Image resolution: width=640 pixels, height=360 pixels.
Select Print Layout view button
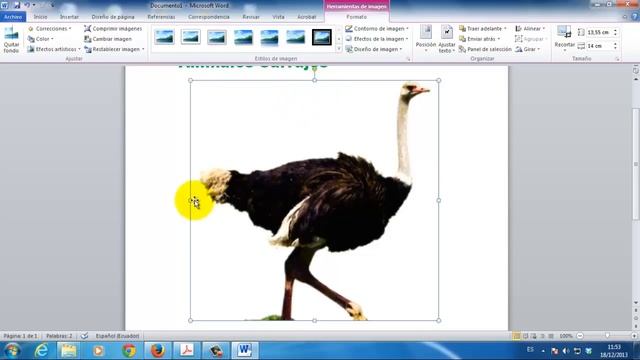(x=516, y=336)
